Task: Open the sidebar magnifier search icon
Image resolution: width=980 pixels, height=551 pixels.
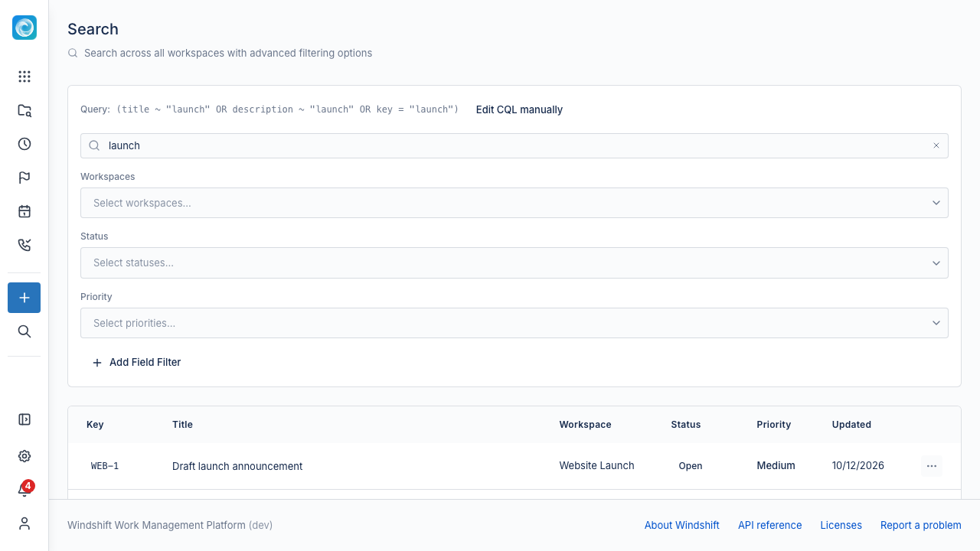Action: click(x=24, y=331)
